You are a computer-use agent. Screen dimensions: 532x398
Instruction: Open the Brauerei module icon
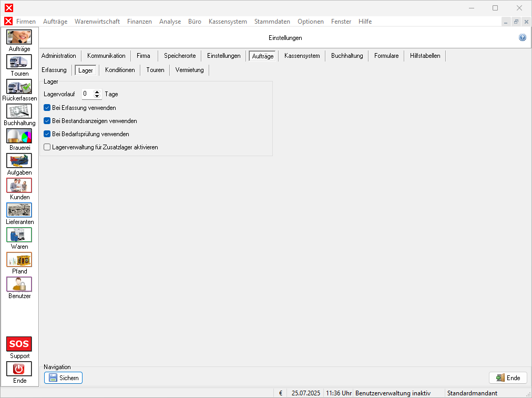pyautogui.click(x=19, y=136)
